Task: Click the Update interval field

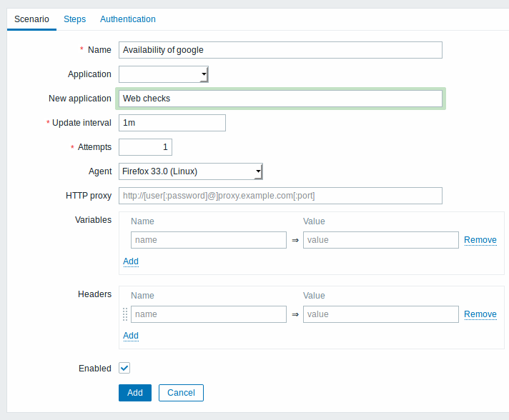Action: [172, 123]
